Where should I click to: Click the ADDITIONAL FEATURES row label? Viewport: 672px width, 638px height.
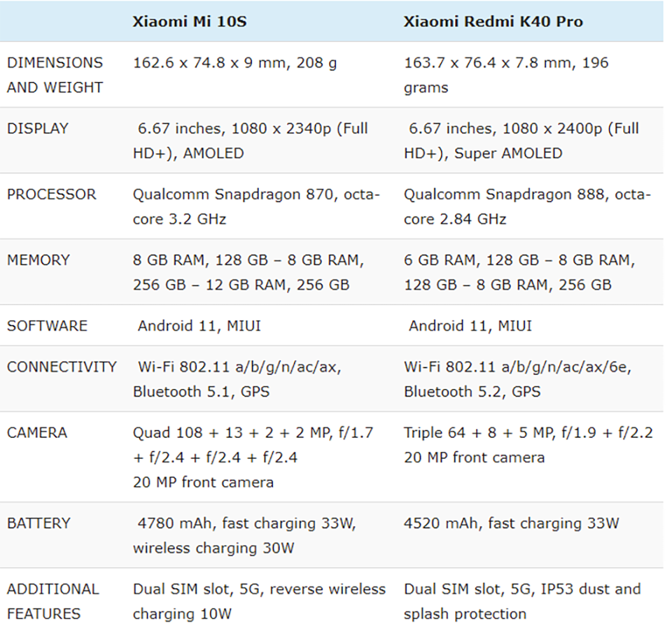pyautogui.click(x=52, y=602)
